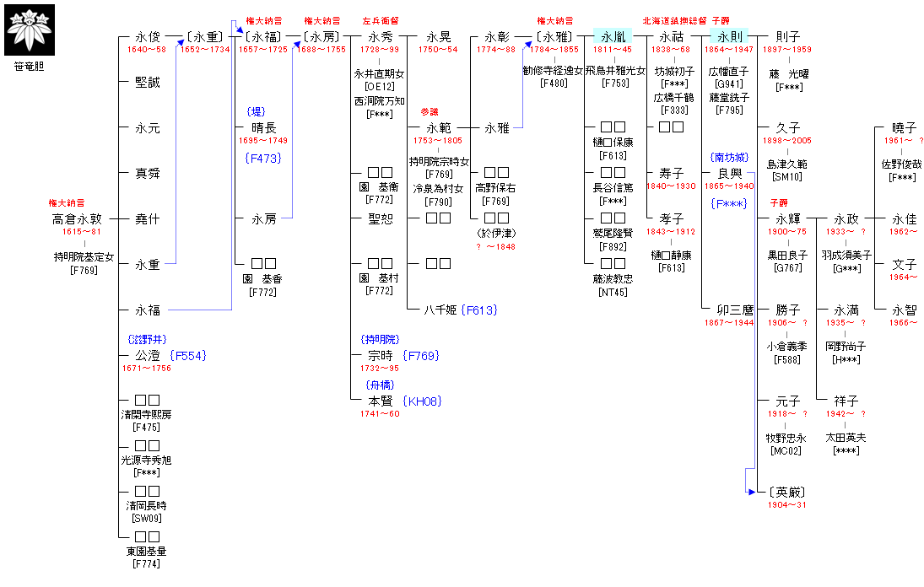The width and height of the screenshot is (924, 587).
Task: Click the entry 園 基香
Action: click(x=262, y=279)
